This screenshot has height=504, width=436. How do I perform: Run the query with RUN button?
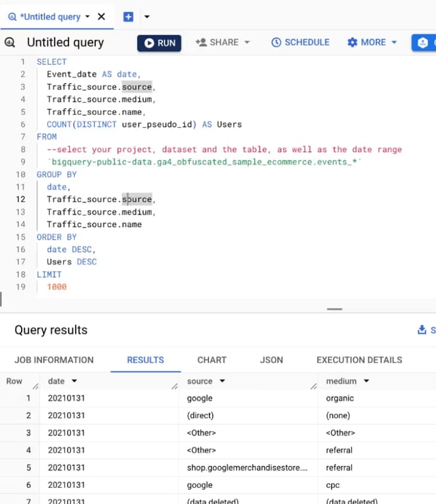(x=159, y=43)
